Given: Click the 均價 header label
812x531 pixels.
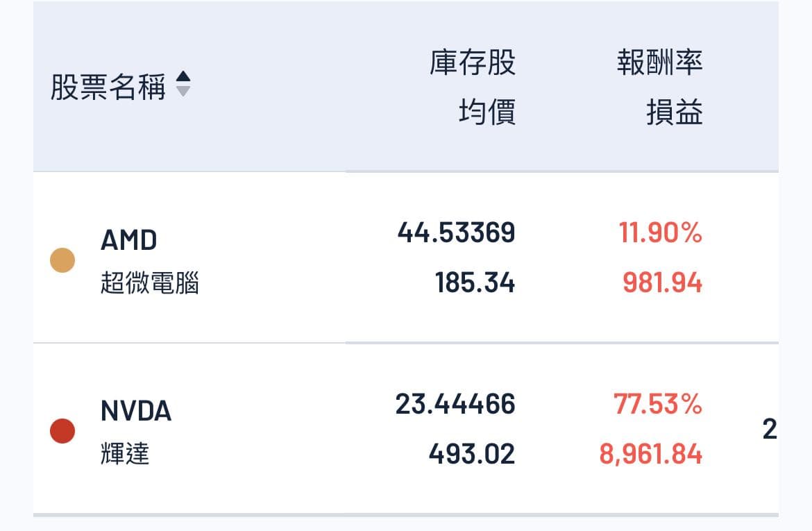Looking at the screenshot, I should 487,112.
